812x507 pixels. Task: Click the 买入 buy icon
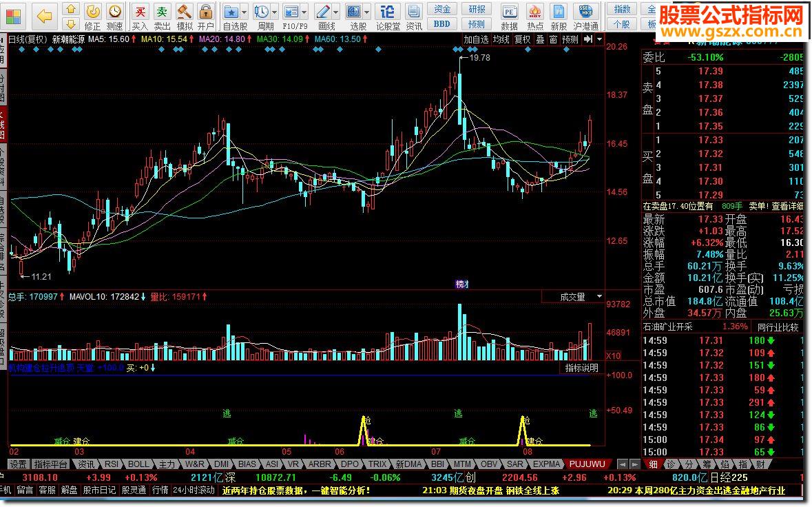(140, 16)
